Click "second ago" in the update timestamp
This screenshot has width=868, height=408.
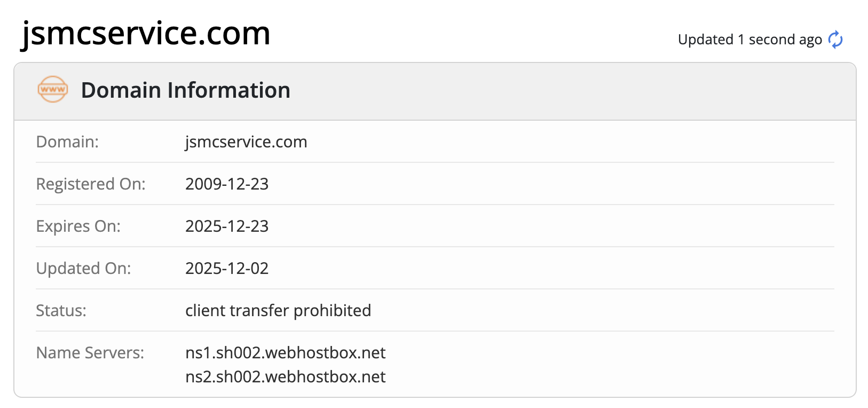[785, 40]
